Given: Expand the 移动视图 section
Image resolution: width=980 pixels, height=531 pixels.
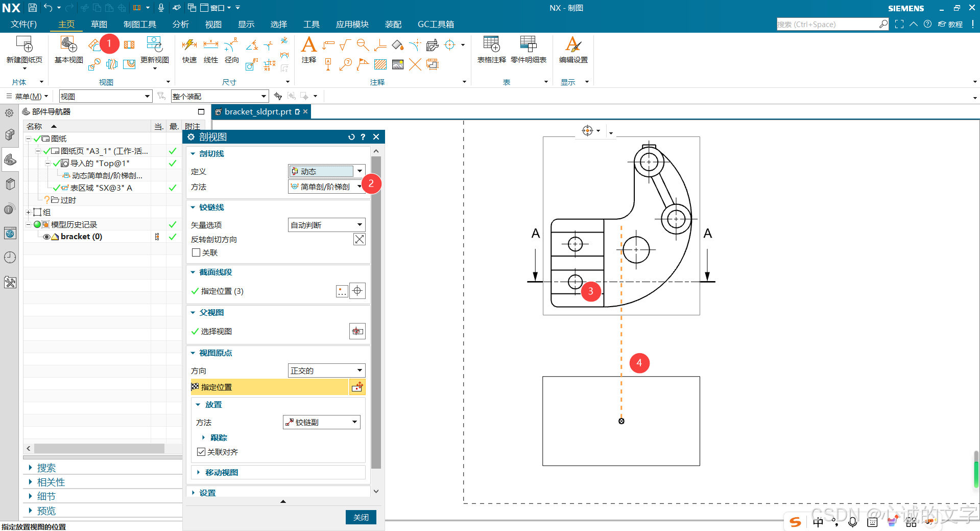Looking at the screenshot, I should (x=221, y=472).
